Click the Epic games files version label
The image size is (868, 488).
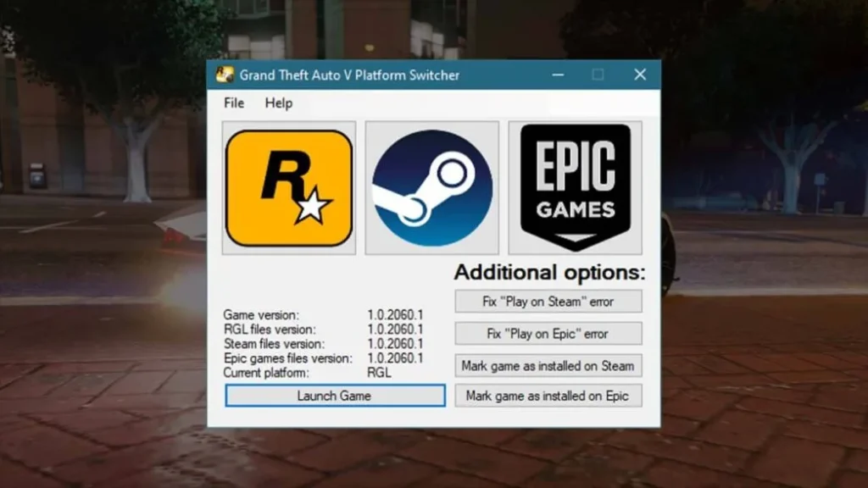(287, 358)
